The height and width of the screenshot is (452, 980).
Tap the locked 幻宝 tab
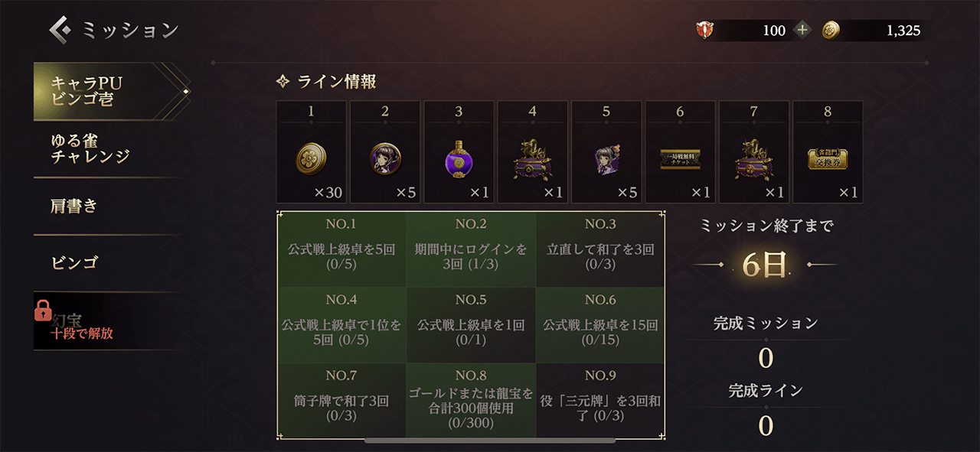(x=108, y=321)
